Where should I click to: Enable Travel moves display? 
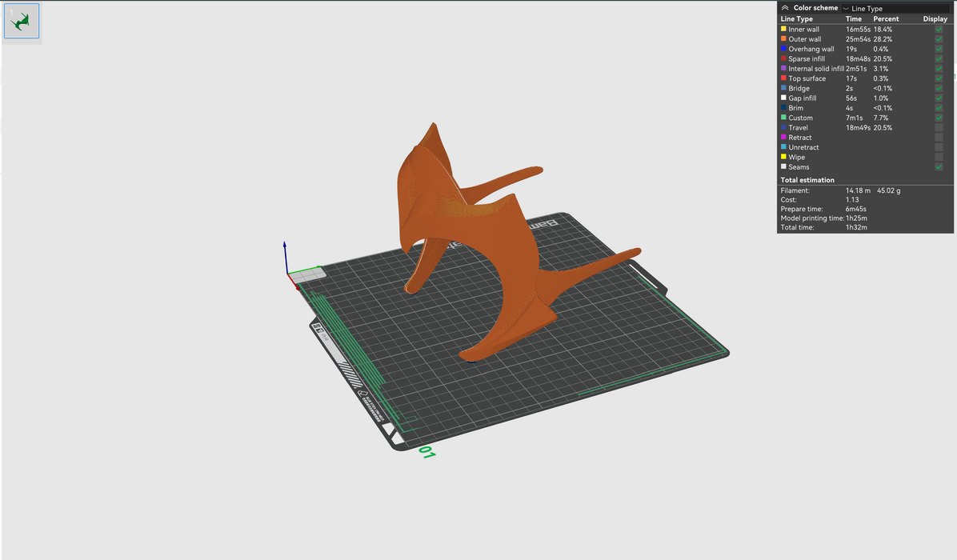(x=939, y=128)
